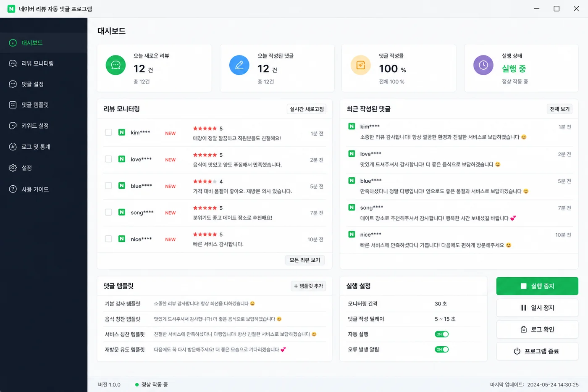The width and height of the screenshot is (588, 392).
Task: Click the purple clock run status icon
Action: click(x=483, y=65)
